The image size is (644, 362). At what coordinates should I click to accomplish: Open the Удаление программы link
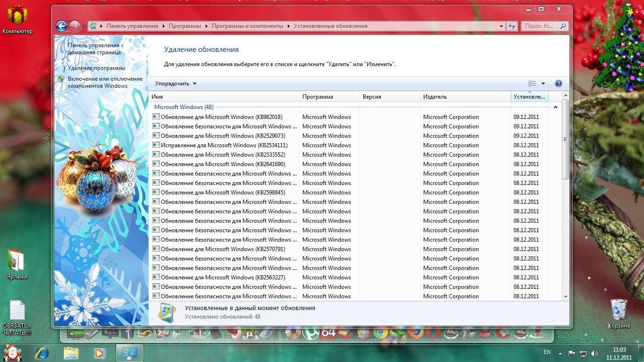96,68
